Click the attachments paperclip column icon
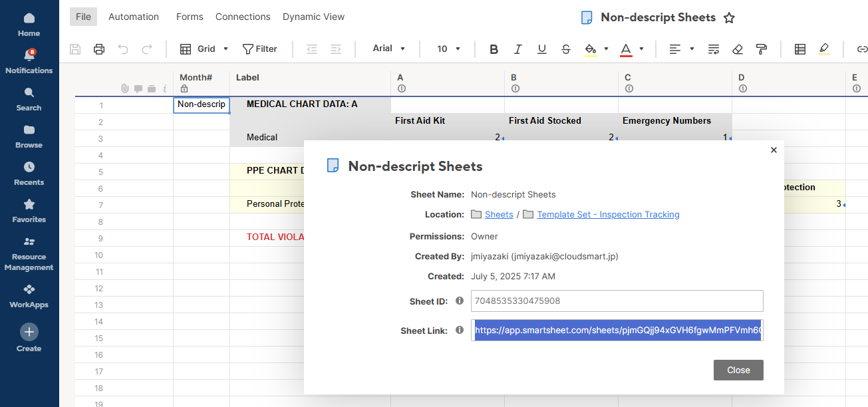The image size is (868, 407). tap(124, 88)
